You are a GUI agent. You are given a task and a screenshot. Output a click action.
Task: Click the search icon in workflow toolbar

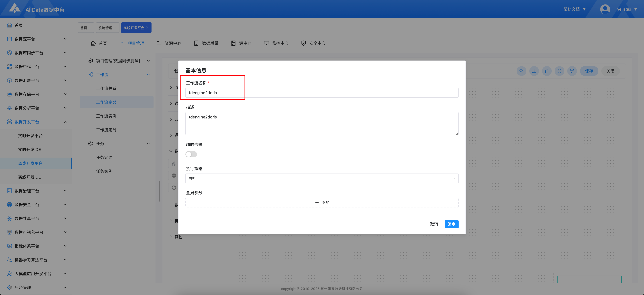pos(521,71)
